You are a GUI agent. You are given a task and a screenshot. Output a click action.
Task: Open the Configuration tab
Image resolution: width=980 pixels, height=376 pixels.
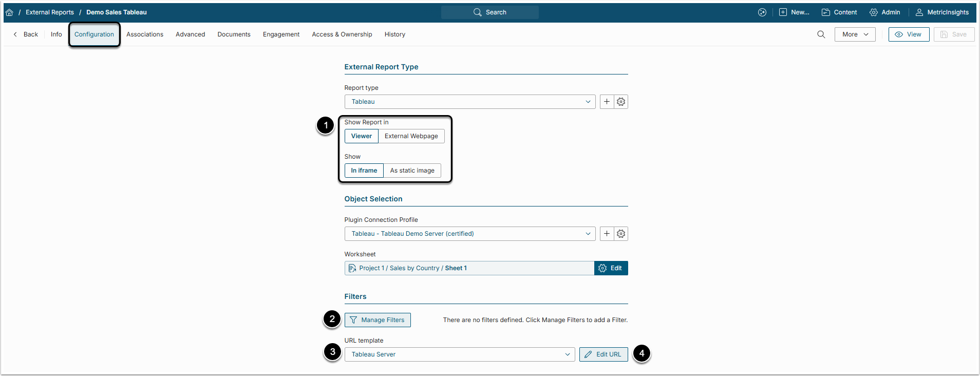[95, 34]
